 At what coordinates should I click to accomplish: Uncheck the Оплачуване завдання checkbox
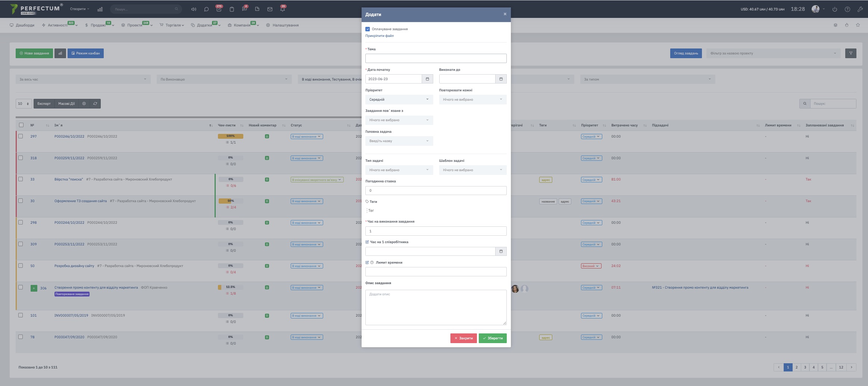click(x=368, y=29)
